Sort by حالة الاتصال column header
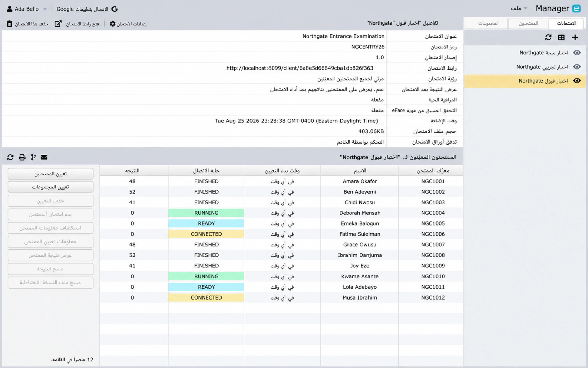This screenshot has width=588, height=368. tap(206, 171)
